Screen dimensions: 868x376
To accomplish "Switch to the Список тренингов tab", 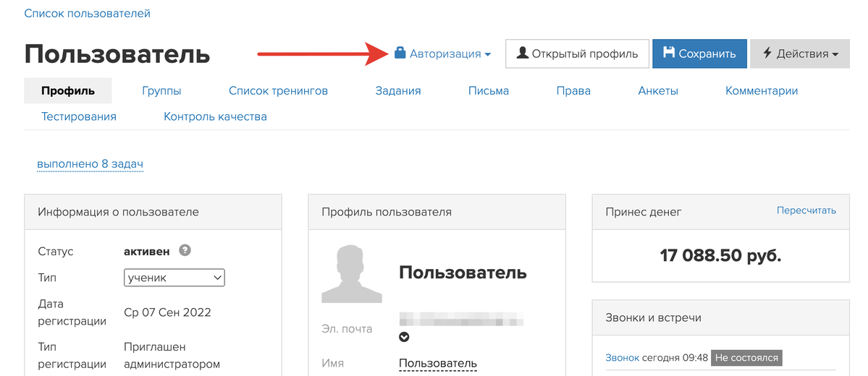I will pyautogui.click(x=279, y=90).
